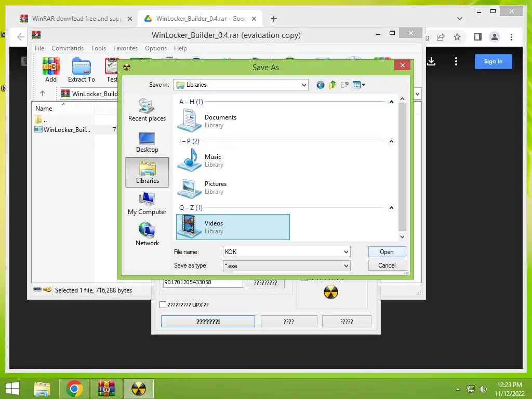Click the WinRAR taskbar icon
The width and height of the screenshot is (532, 399).
pyautogui.click(x=106, y=389)
